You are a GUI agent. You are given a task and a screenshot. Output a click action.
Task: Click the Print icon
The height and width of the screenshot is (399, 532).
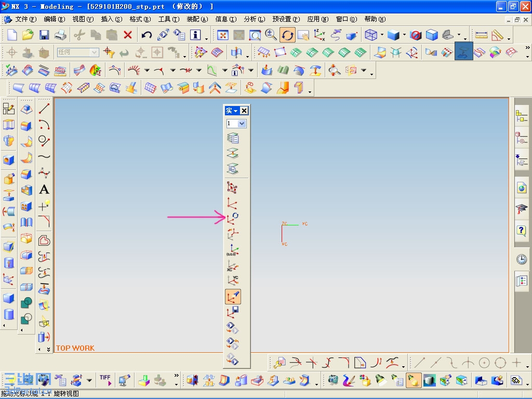point(60,35)
